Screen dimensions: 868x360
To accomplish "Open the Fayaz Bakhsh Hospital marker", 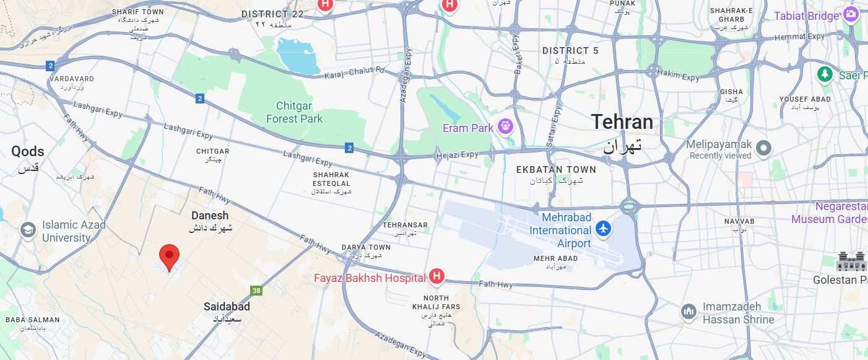I will pos(437,276).
